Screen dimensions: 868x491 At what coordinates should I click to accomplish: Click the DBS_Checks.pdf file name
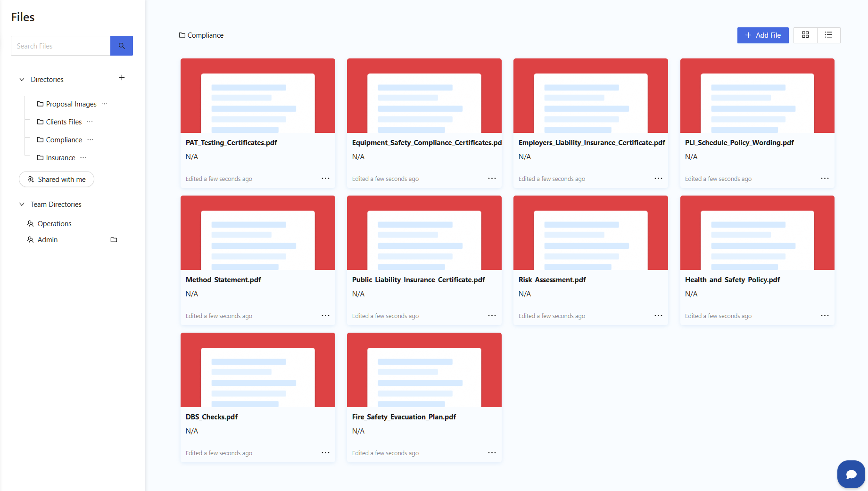(212, 417)
